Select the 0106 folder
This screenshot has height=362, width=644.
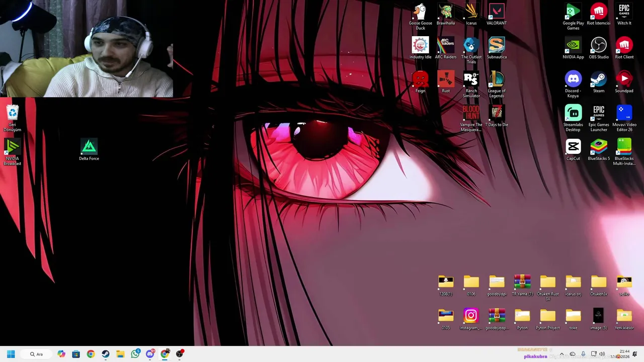pyautogui.click(x=471, y=285)
